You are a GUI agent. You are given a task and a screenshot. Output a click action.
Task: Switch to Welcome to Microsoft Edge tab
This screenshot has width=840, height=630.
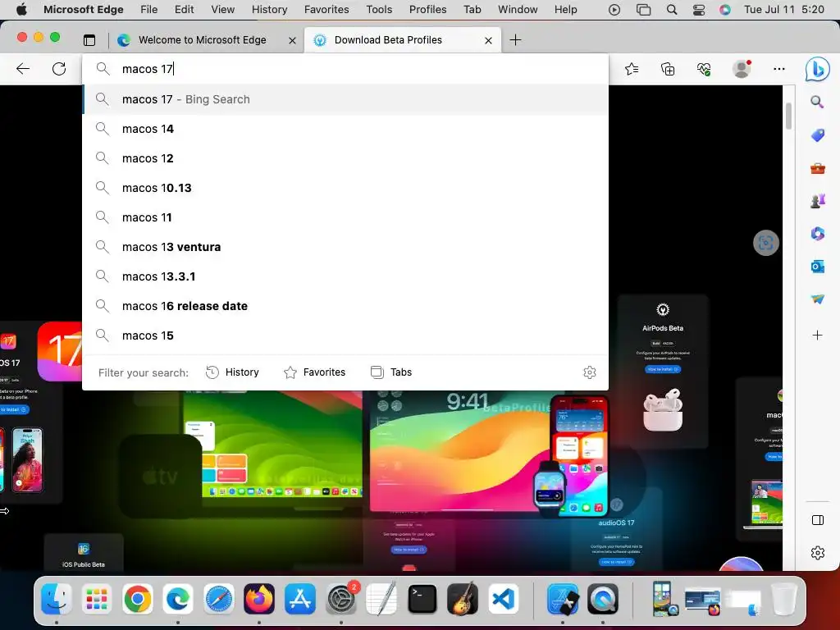pos(203,40)
